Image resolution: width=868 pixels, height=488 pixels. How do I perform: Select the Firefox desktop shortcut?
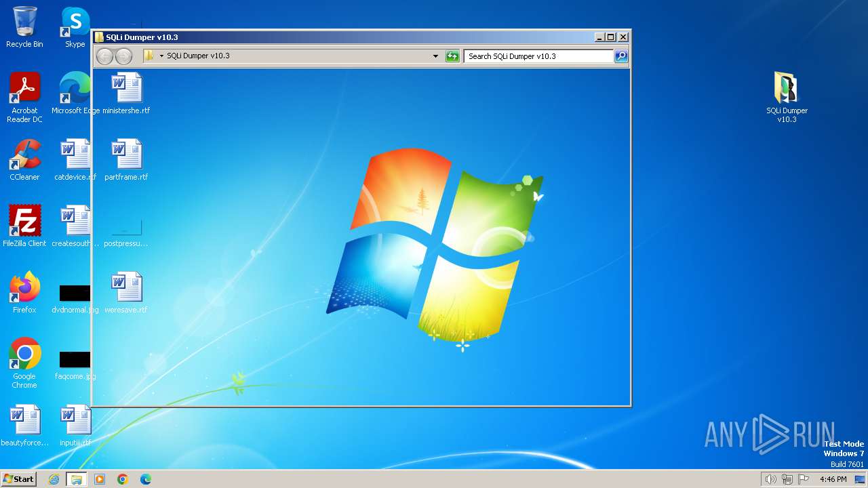tap(24, 293)
